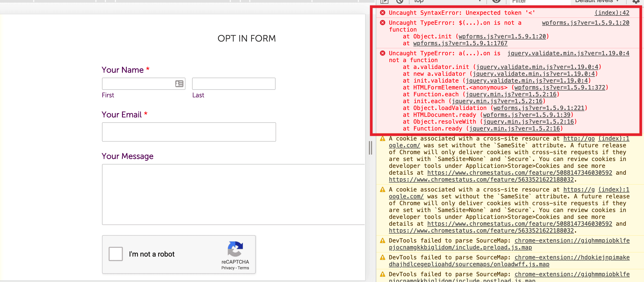Click the 'Your Name' field label

pyautogui.click(x=123, y=70)
